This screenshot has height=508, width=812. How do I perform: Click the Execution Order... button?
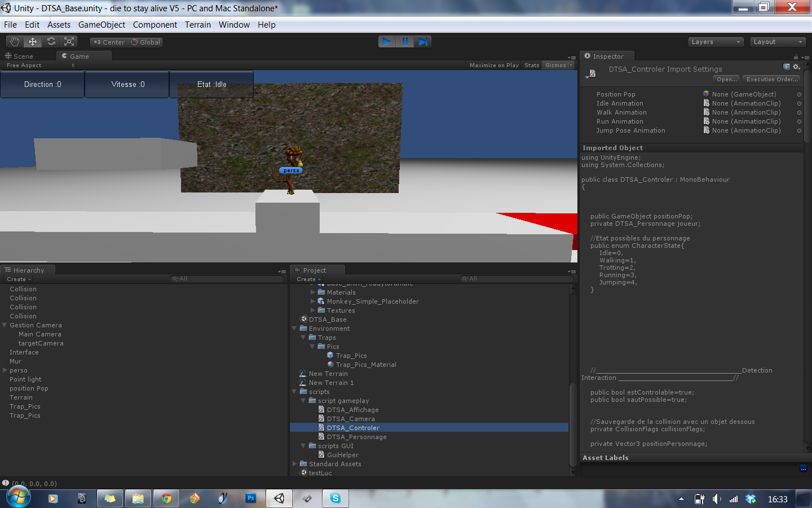pos(771,80)
